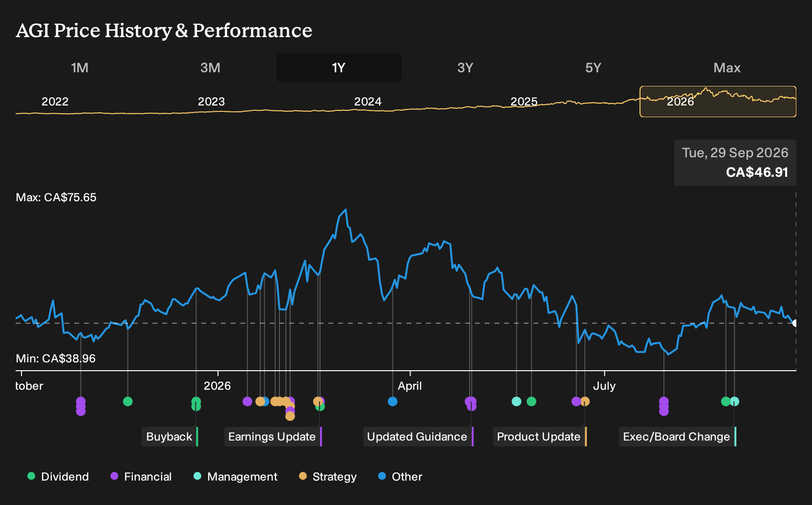Click 2022 on the overview timeline
Screen dimensions: 812x505
55,102
